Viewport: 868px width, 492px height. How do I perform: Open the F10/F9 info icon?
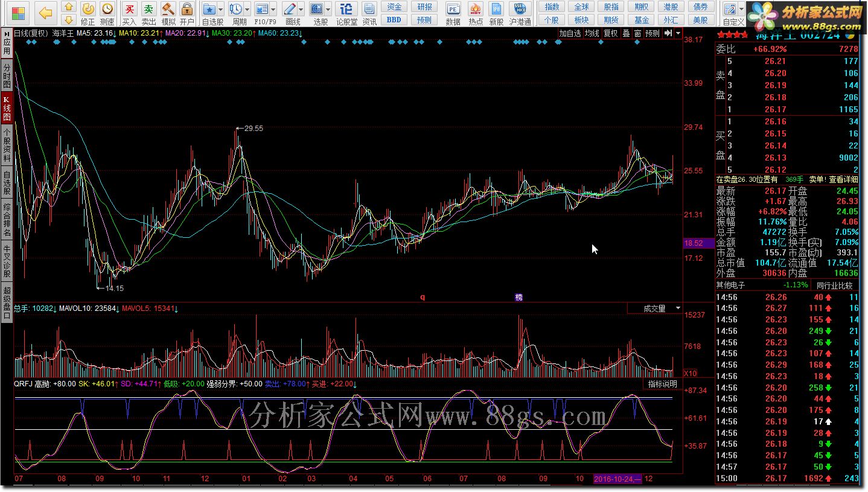(262, 10)
